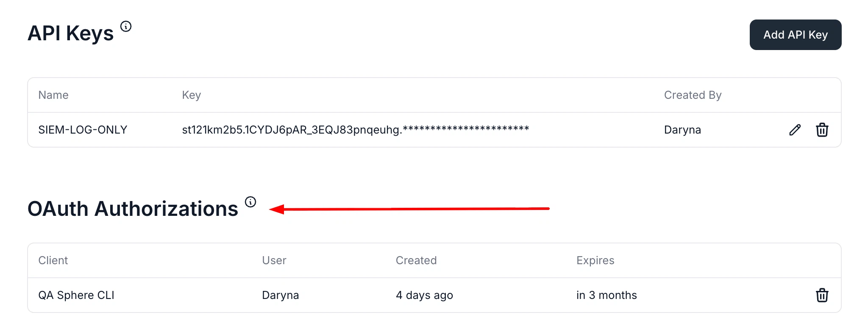Screen dimensions: 868x335
Task: Delete the SIEM-LOG-ONLY API key
Action: click(822, 130)
